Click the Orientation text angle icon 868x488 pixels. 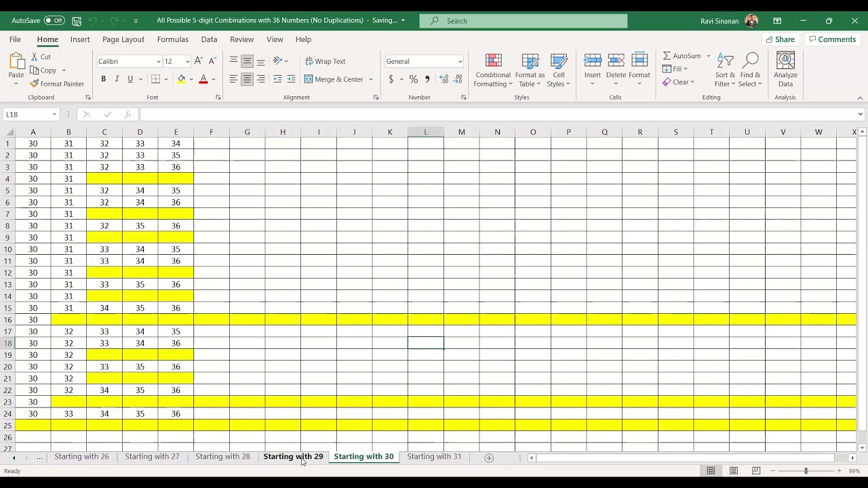[277, 61]
